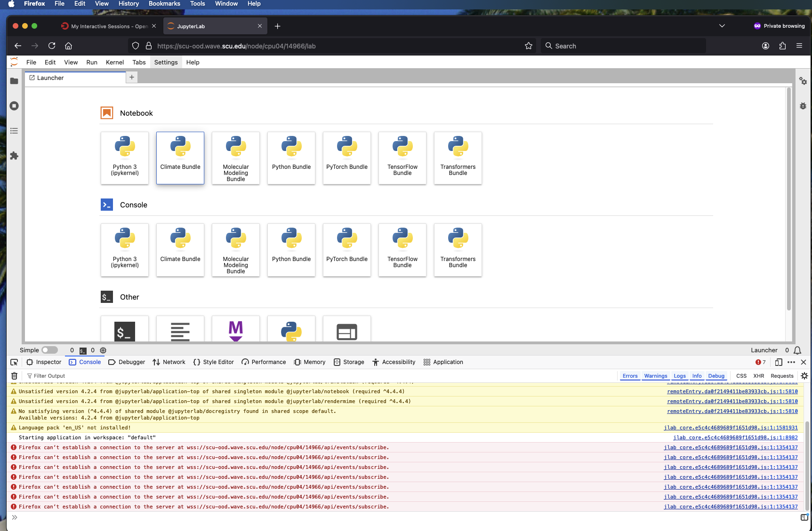Toggle CSS filter in console

click(741, 376)
